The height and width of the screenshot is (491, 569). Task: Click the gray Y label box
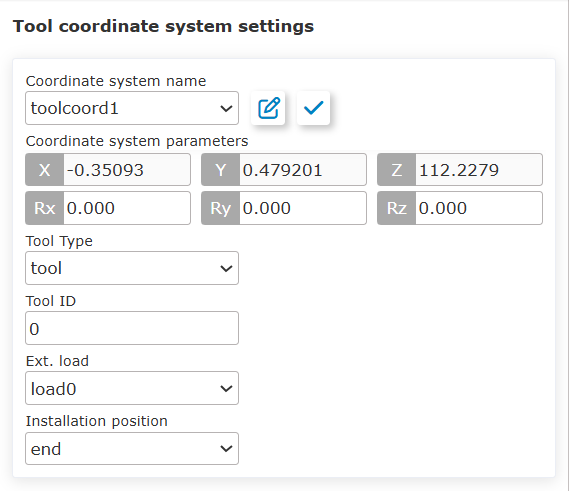click(x=220, y=169)
